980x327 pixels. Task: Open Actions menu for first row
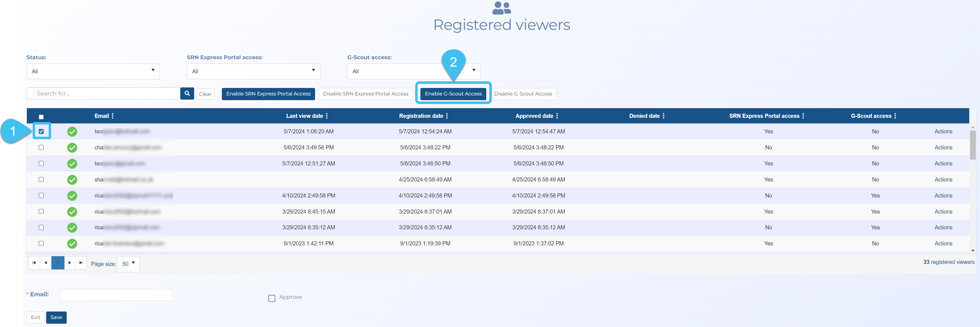pyautogui.click(x=943, y=131)
